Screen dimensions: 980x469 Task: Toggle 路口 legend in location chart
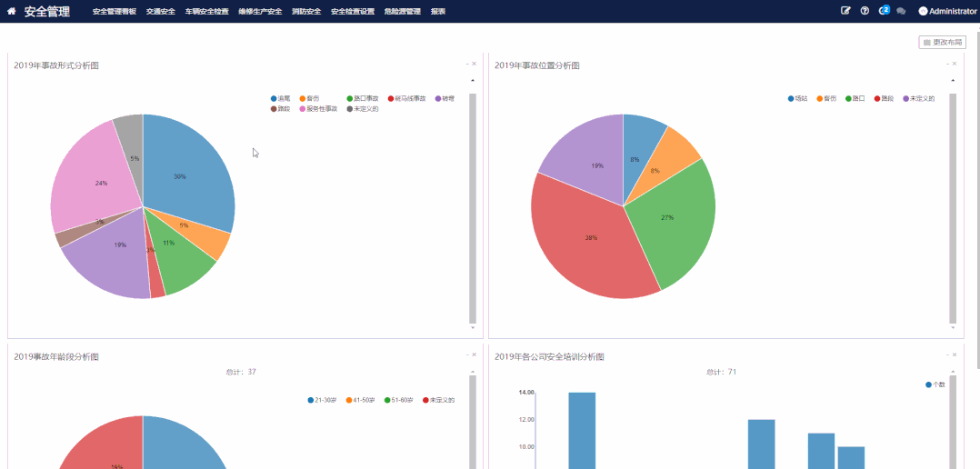[x=855, y=99]
